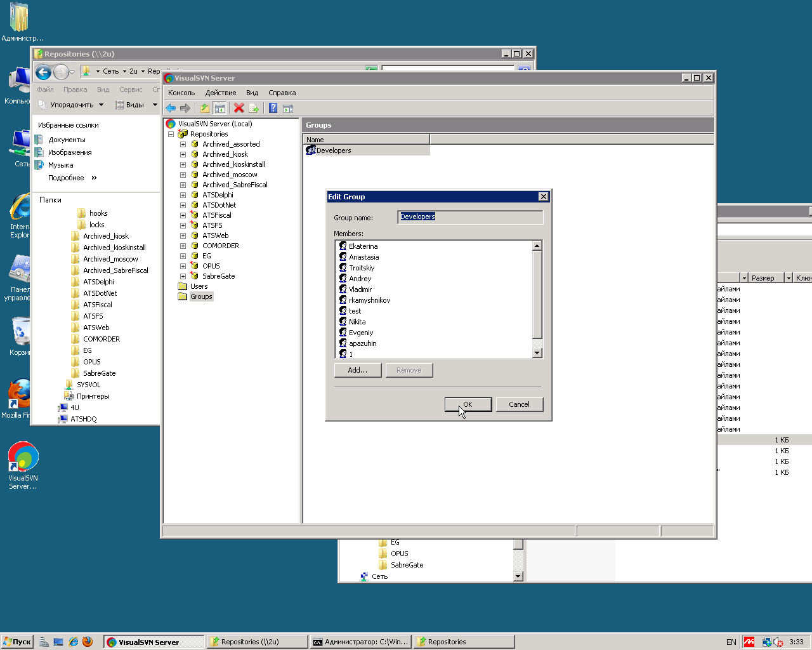Screen dimensions: 812x650
Task: Click the Пуск start button
Action: pyautogui.click(x=17, y=642)
